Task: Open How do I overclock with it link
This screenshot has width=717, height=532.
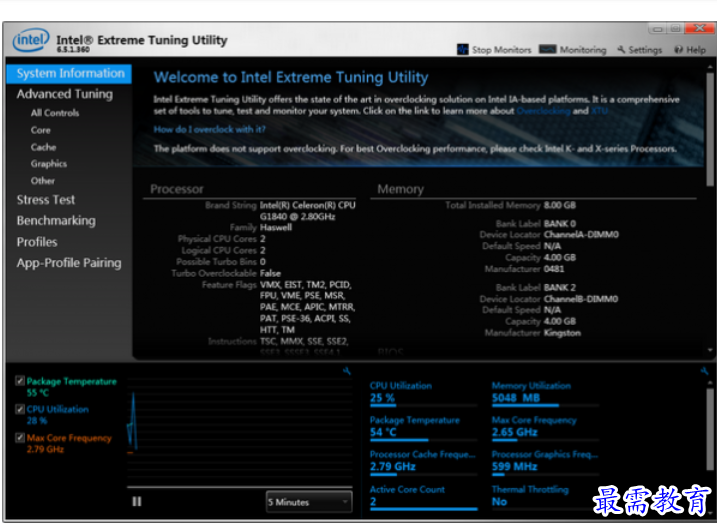Action: 209,129
